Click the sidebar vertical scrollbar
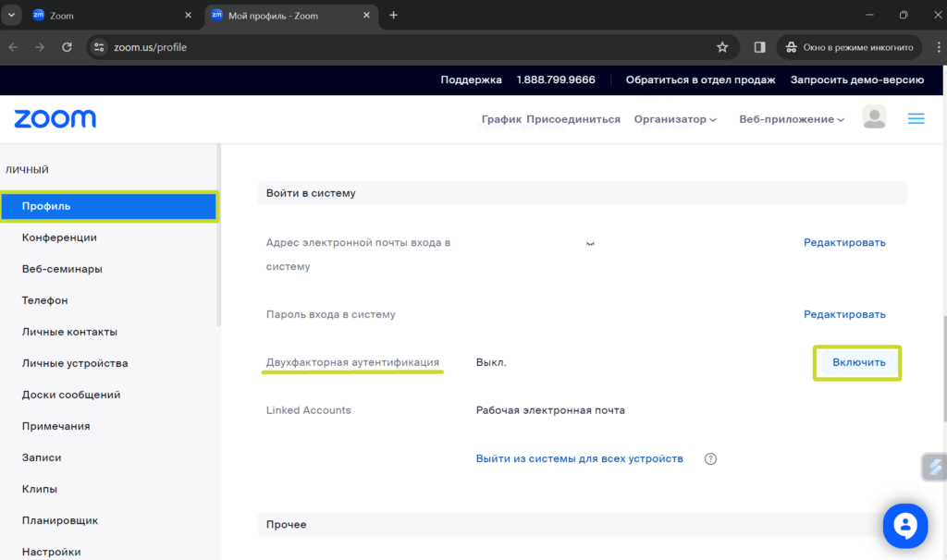Image resolution: width=947 pixels, height=560 pixels. (218, 236)
